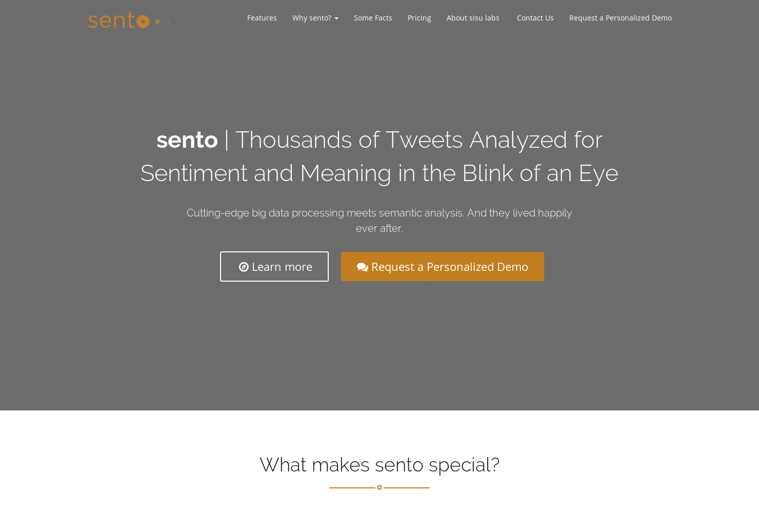Click the Blink of an Eye headline line
Viewport: 759px width, 532px height.
[x=540, y=173]
